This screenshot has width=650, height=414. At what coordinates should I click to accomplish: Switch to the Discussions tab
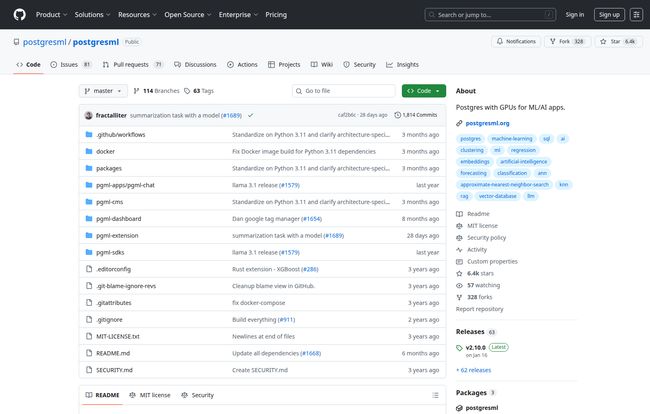[x=195, y=65]
